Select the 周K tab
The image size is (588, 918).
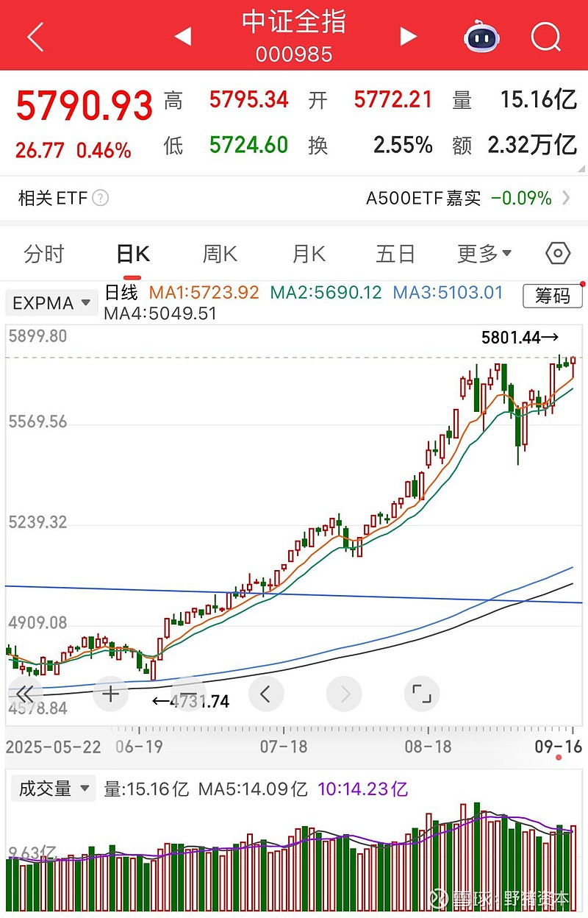pyautogui.click(x=220, y=253)
